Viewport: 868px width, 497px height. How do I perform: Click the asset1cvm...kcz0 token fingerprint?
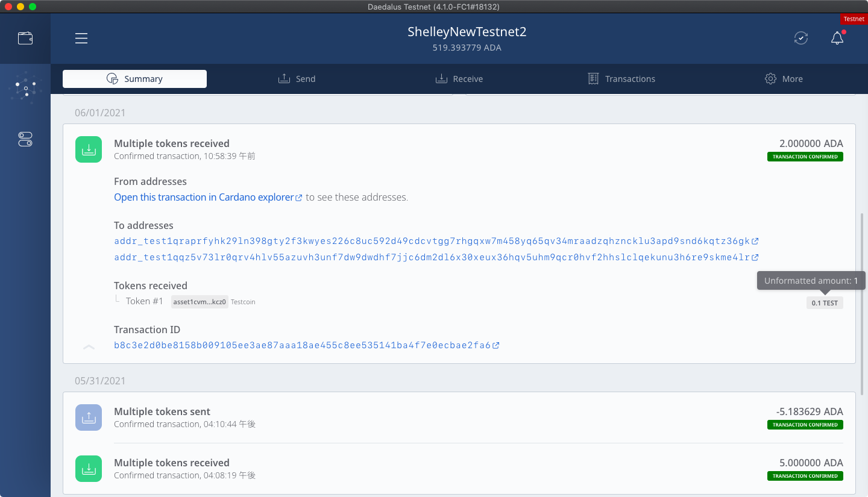pyautogui.click(x=200, y=302)
